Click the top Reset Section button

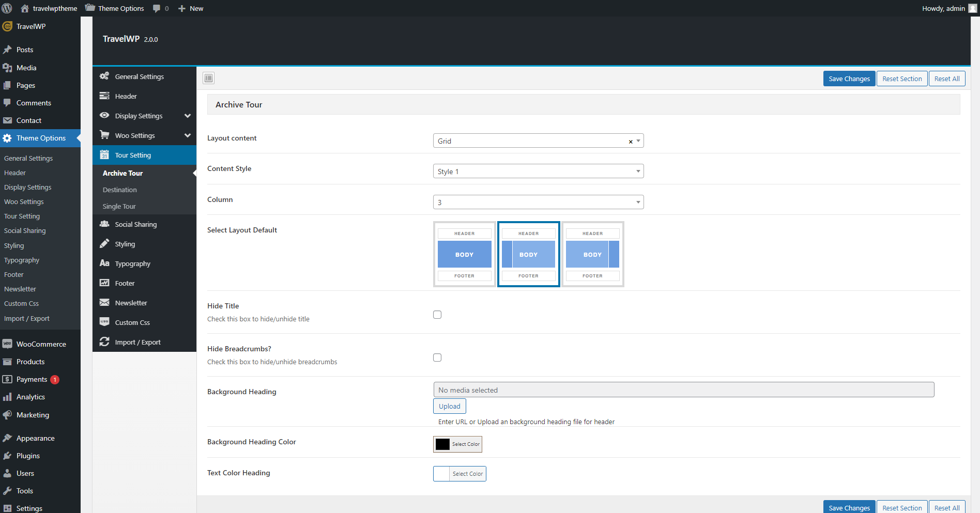902,79
